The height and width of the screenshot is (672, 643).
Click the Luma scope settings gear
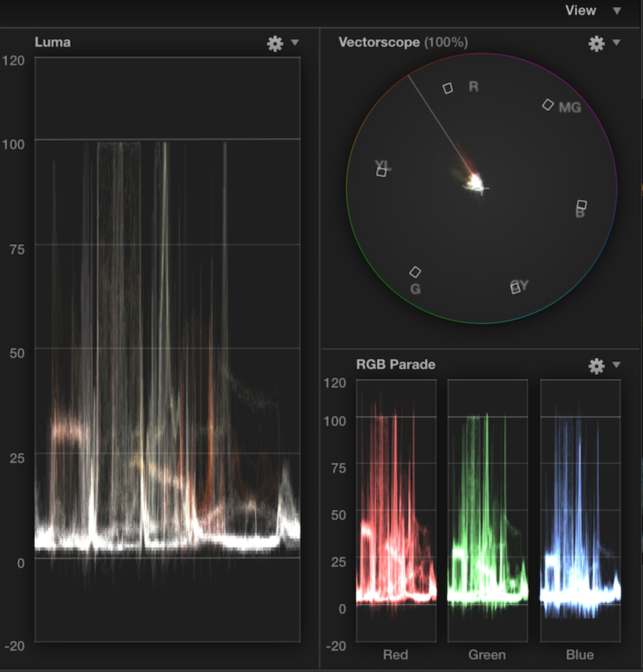coord(275,44)
